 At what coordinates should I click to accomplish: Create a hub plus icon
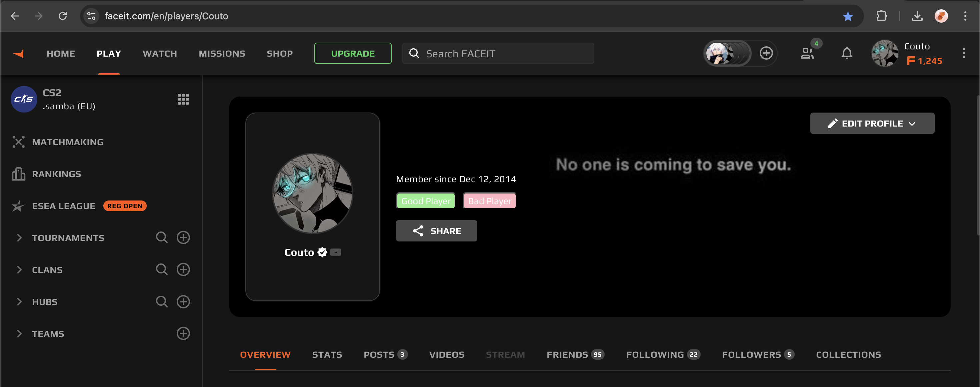(183, 302)
